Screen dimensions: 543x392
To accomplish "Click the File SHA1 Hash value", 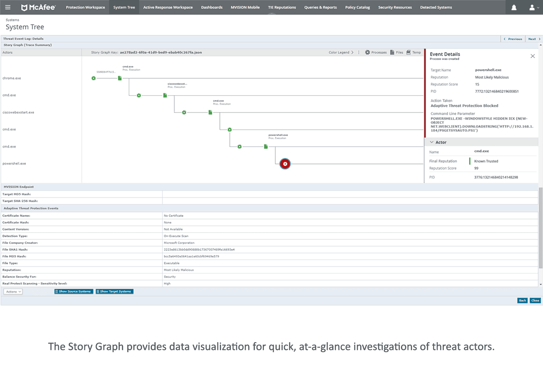I will coord(199,250).
